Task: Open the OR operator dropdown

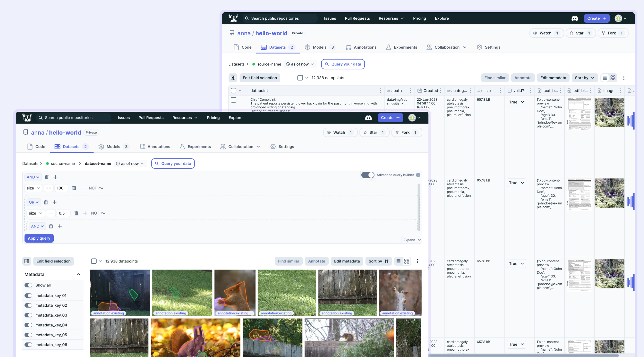Action: 33,202
